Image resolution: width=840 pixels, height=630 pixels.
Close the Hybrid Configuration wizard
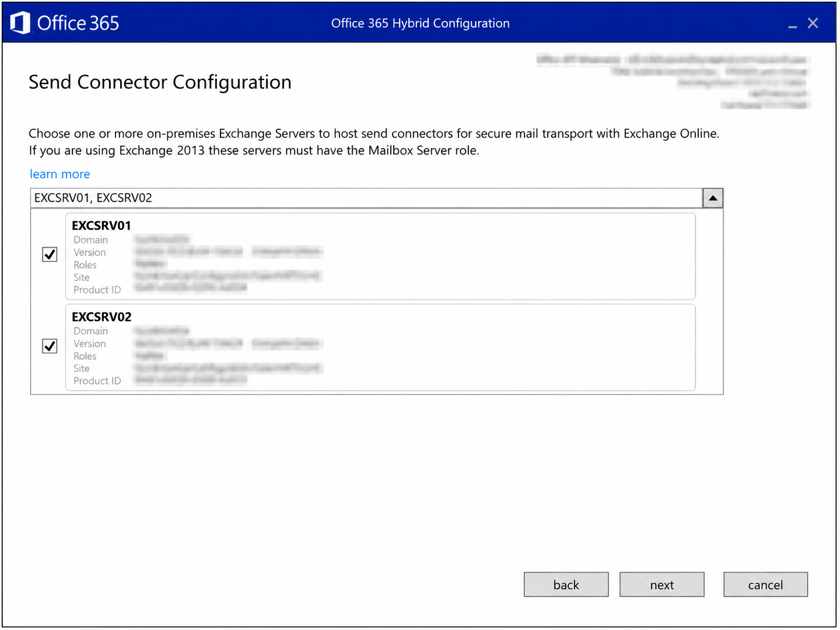click(813, 23)
